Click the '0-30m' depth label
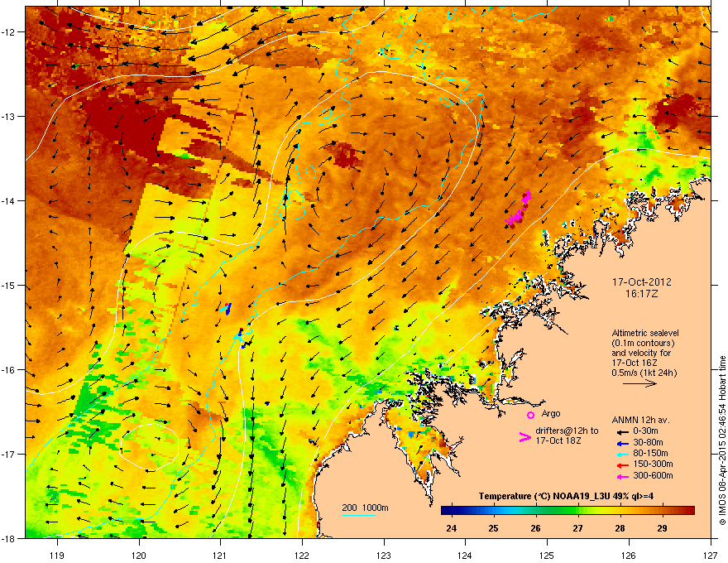This screenshot has width=728, height=563. click(x=645, y=431)
